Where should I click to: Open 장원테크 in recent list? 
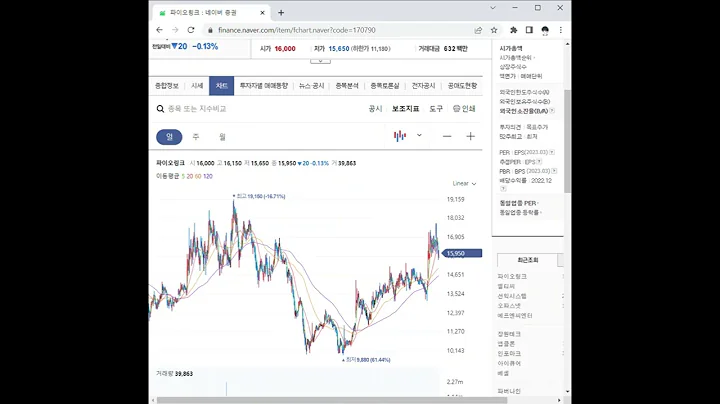509,334
